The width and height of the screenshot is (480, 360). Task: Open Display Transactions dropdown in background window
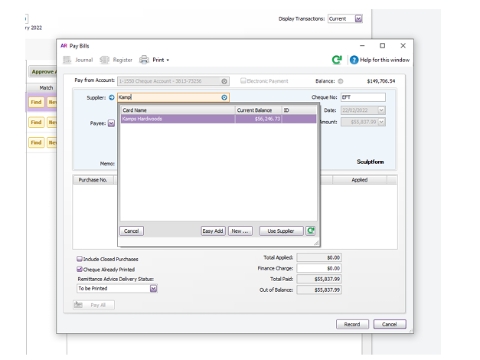pos(358,19)
